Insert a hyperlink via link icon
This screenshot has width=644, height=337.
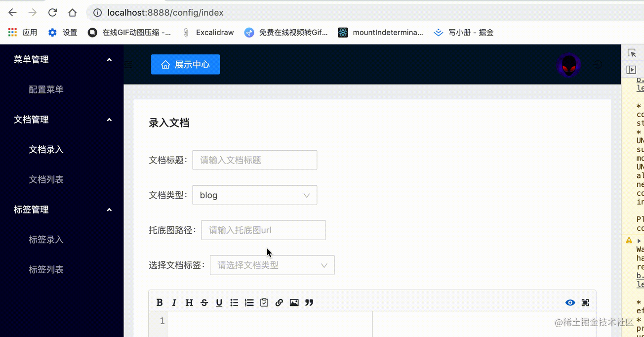coord(279,302)
